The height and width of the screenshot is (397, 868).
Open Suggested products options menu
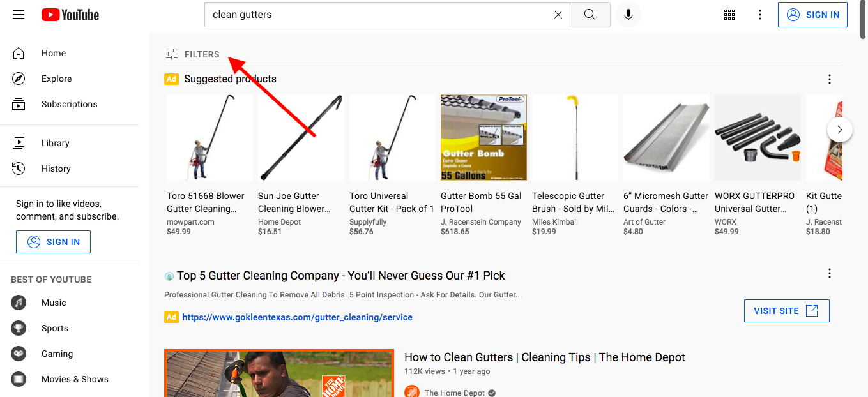830,79
